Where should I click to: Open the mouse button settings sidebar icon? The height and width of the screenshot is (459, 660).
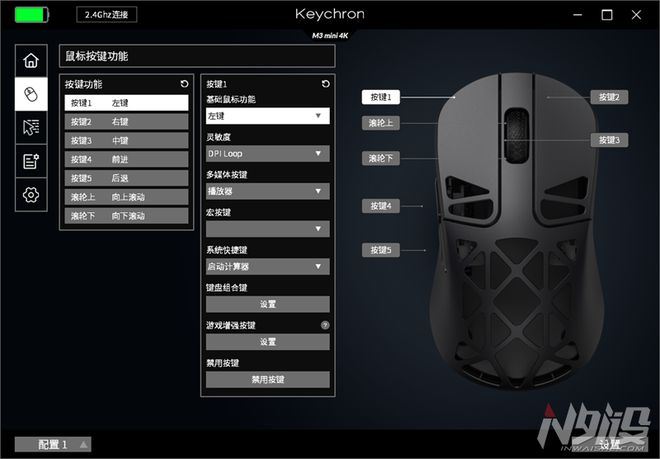pyautogui.click(x=31, y=94)
